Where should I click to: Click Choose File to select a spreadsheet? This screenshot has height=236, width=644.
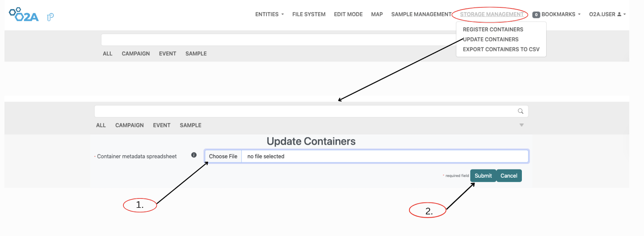[223, 156]
